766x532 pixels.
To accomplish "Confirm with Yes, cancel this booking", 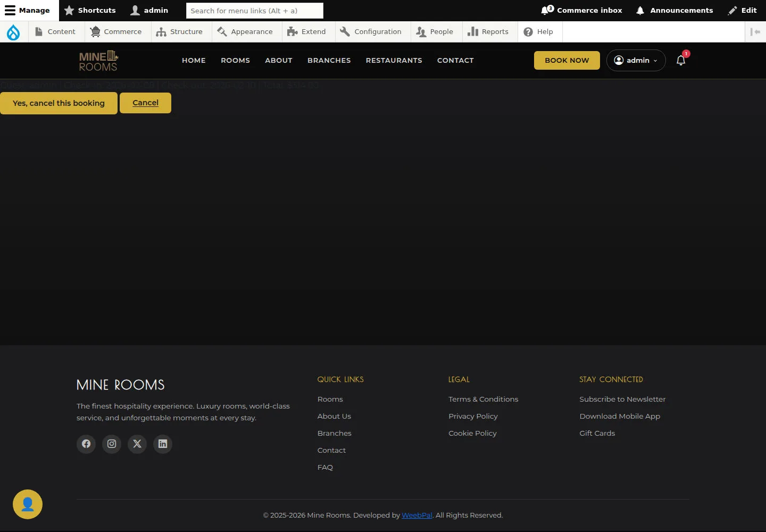I will [x=59, y=103].
